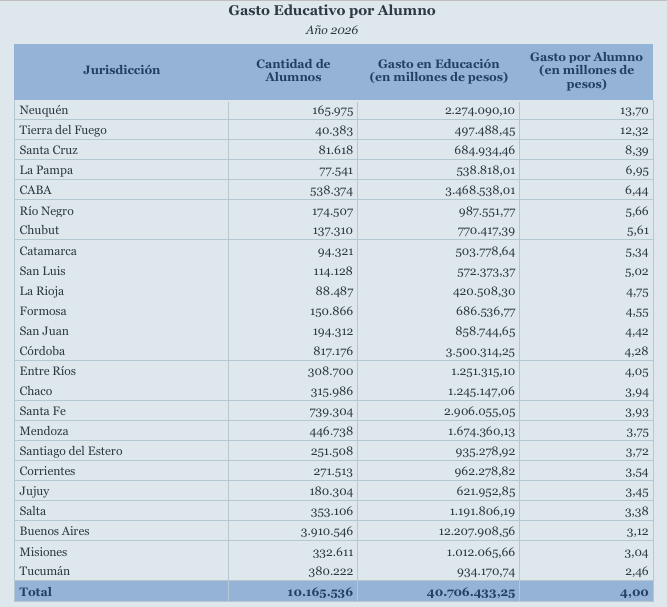Click the 'Corrientes' jurisdiction

pyautogui.click(x=47, y=471)
